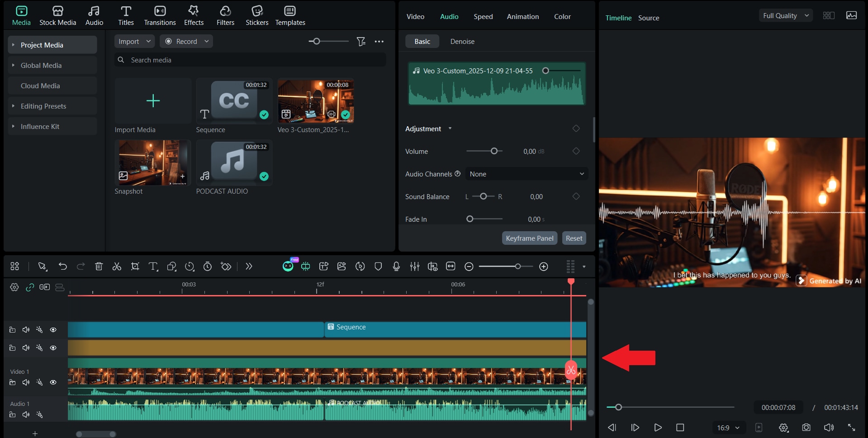Mute the Audio 1 track
This screenshot has width=868, height=438.
(x=26, y=414)
